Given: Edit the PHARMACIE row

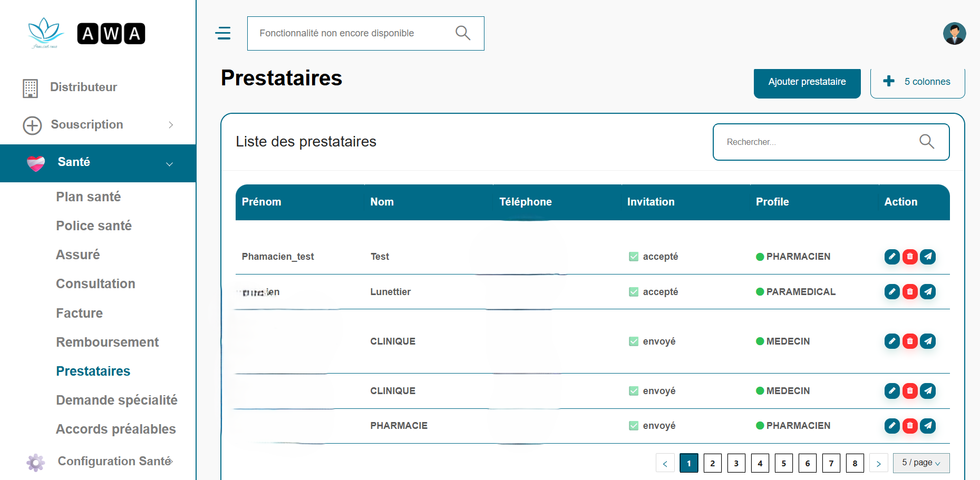Looking at the screenshot, I should point(892,426).
